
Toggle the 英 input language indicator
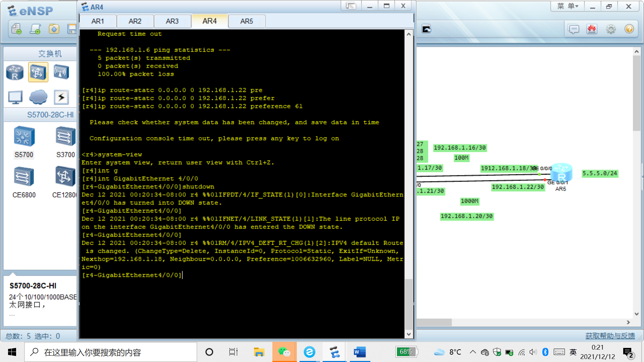(x=573, y=352)
